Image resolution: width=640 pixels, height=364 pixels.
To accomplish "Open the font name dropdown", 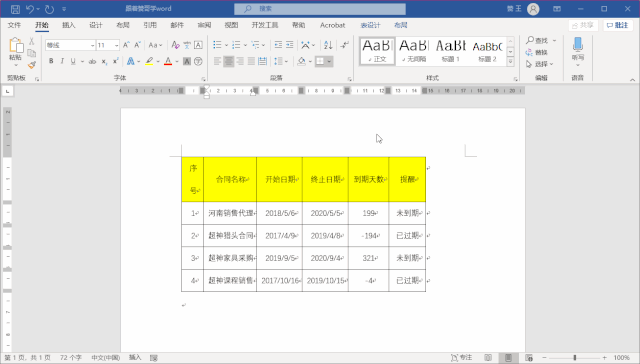I will pyautogui.click(x=93, y=45).
